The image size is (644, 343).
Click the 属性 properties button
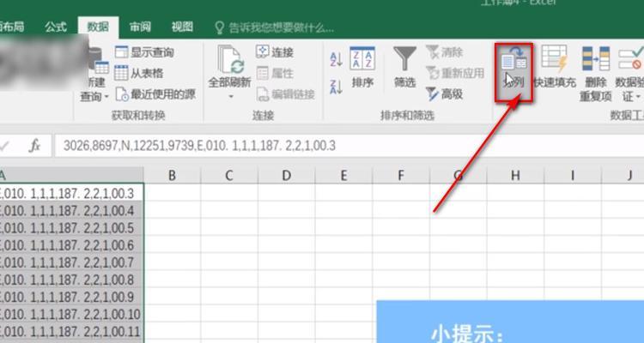pyautogui.click(x=275, y=73)
